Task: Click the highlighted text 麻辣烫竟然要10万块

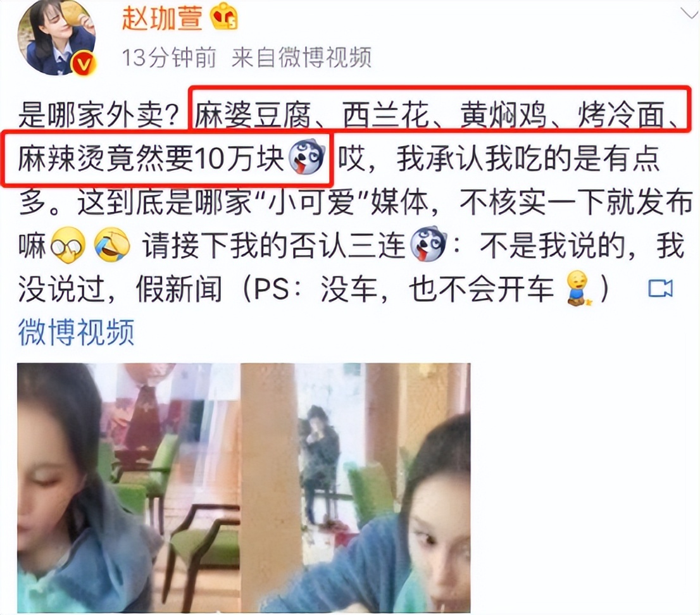Action: point(151,158)
